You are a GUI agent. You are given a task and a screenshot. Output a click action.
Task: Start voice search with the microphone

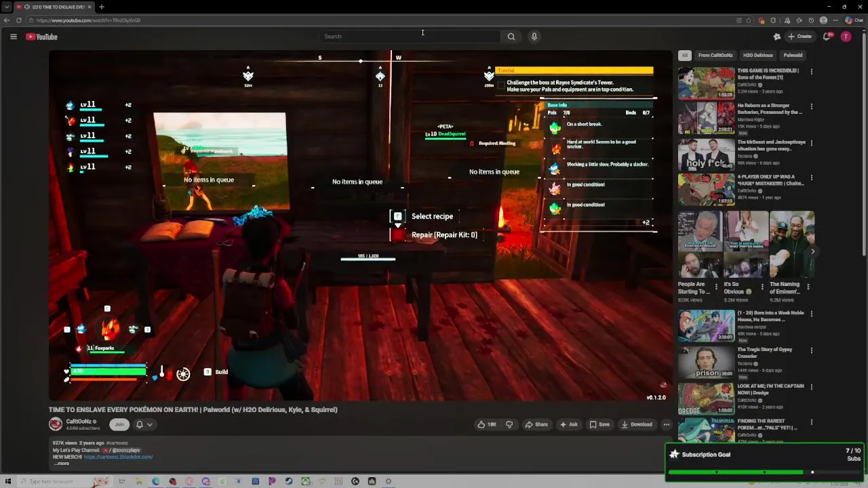point(534,37)
